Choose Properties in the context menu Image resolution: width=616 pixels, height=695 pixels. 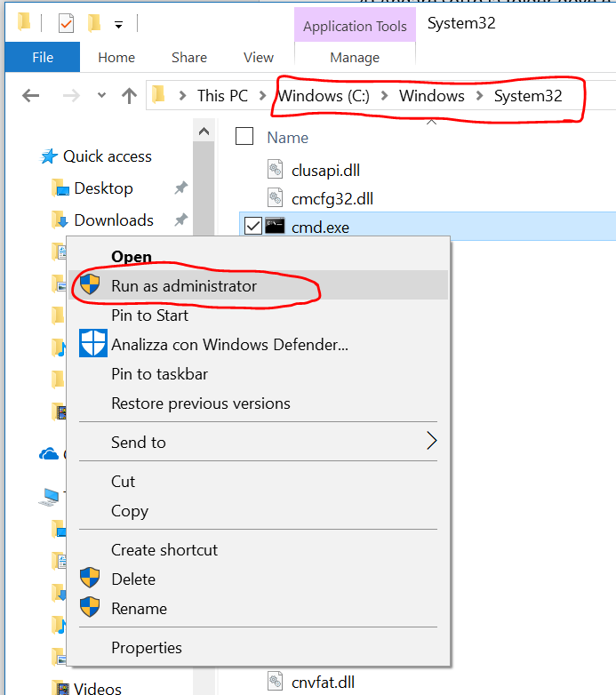coord(146,648)
